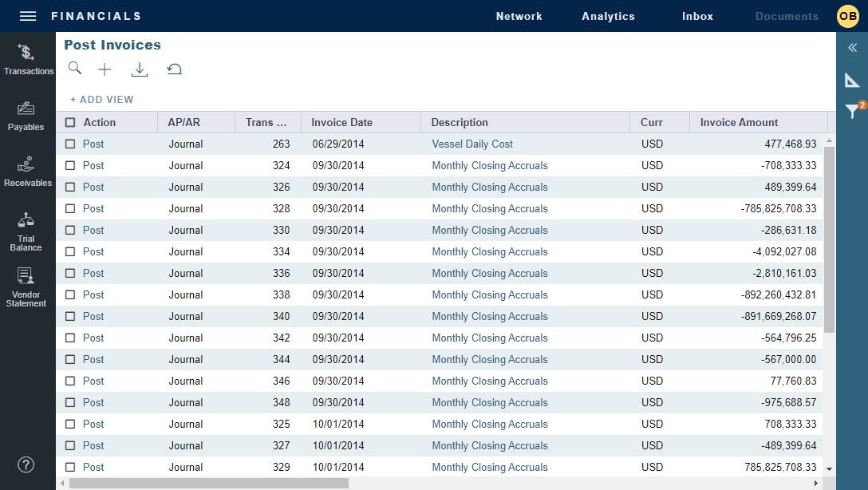Click Post on the Vessel Daily Cost row
The width and height of the screenshot is (868, 490).
pyautogui.click(x=93, y=144)
